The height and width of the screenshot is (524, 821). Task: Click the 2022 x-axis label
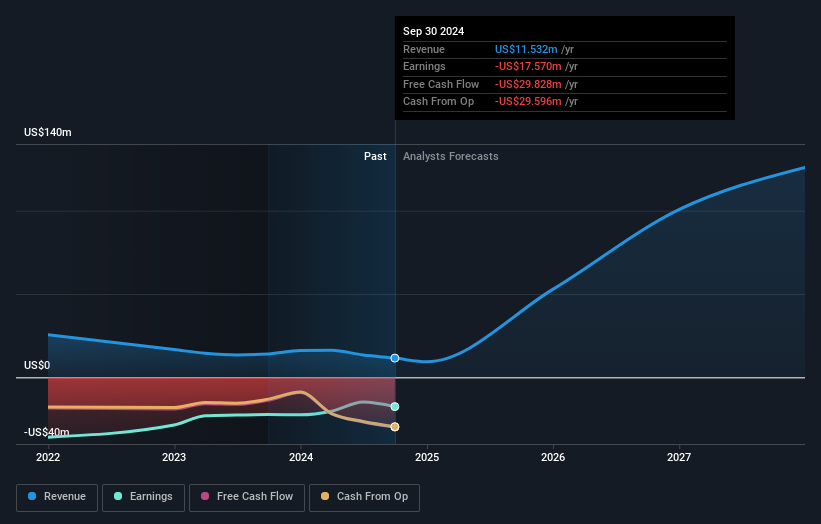pyautogui.click(x=48, y=458)
